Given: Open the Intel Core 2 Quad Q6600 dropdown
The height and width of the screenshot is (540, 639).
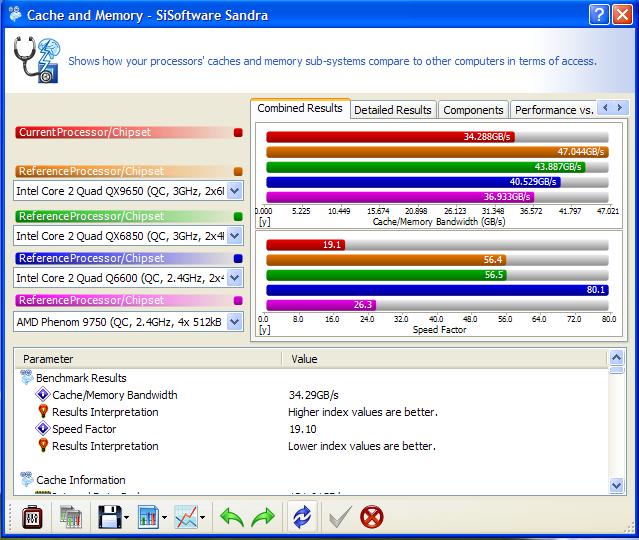Looking at the screenshot, I should 235,278.
